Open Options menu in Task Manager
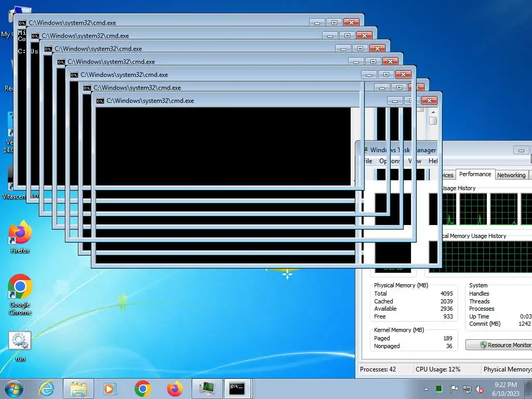The image size is (532, 399). [390, 161]
